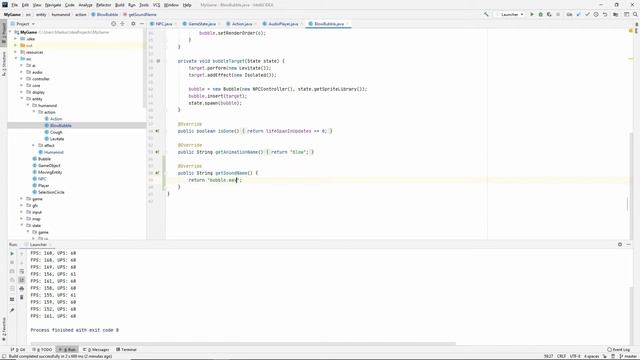Click the tool windows toggle in the status bar corner
Viewport: 640px width, 360px height.
coord(4,356)
